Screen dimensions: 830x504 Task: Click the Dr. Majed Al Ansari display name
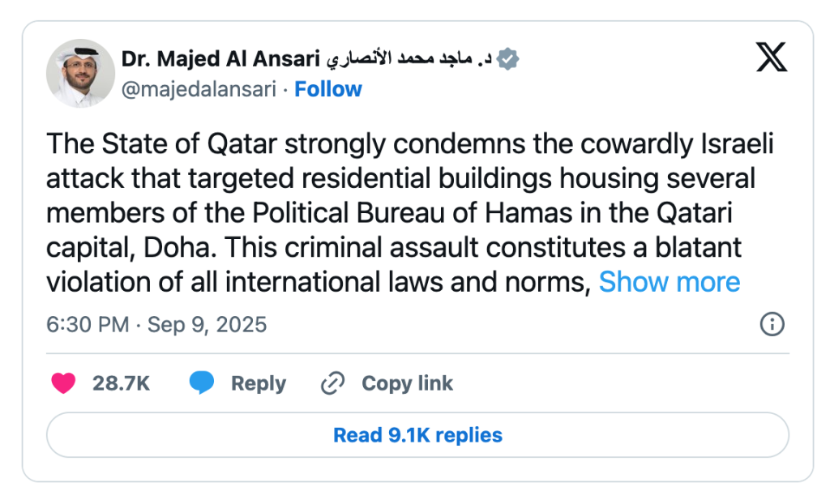point(220,59)
